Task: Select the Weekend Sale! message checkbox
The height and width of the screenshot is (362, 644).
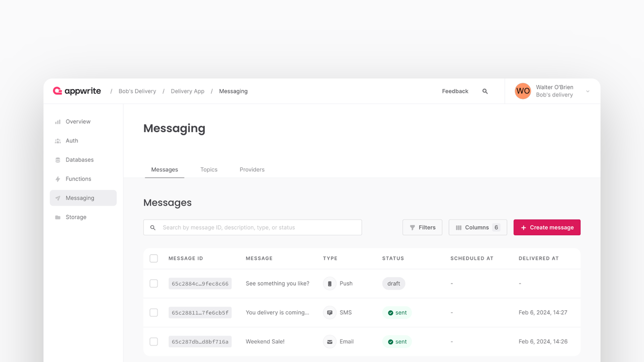Action: click(x=154, y=342)
